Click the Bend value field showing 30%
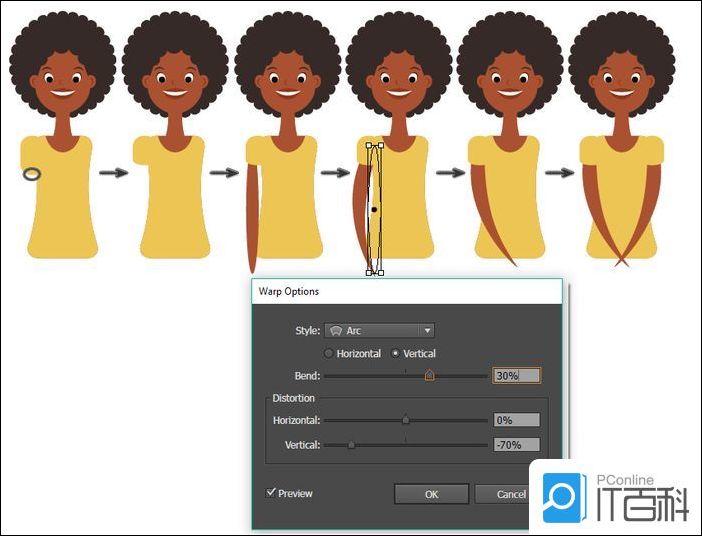Viewport: 702px width, 536px height. point(517,375)
